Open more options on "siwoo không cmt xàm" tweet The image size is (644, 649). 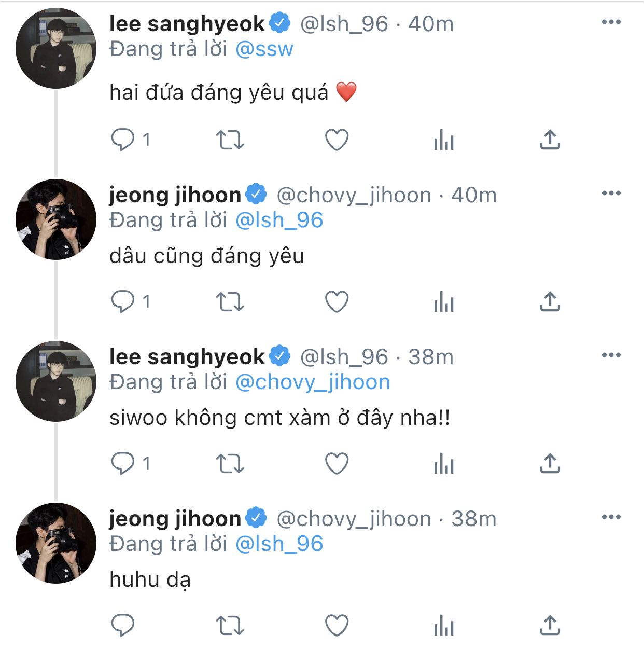click(611, 355)
